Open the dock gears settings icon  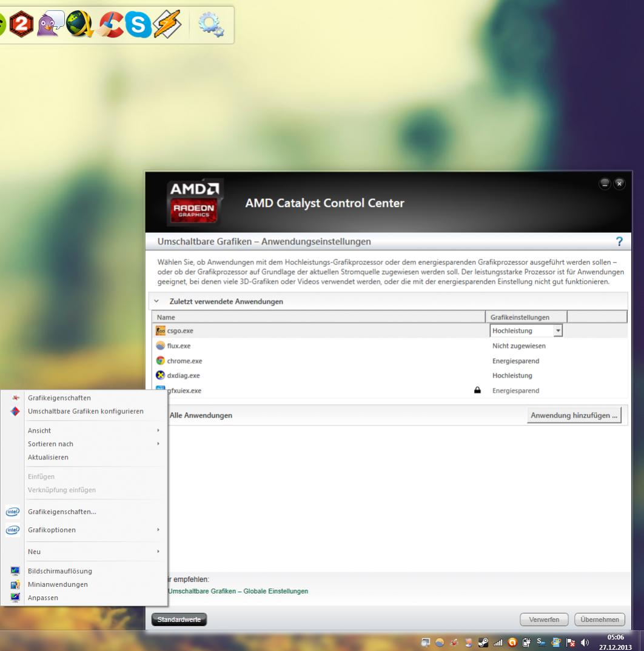pos(211,25)
